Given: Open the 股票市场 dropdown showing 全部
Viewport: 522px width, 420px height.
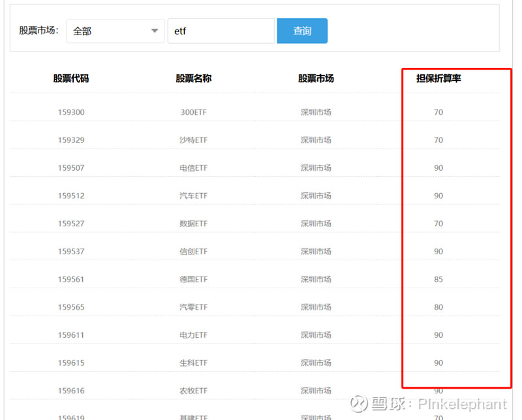Looking at the screenshot, I should (x=115, y=31).
